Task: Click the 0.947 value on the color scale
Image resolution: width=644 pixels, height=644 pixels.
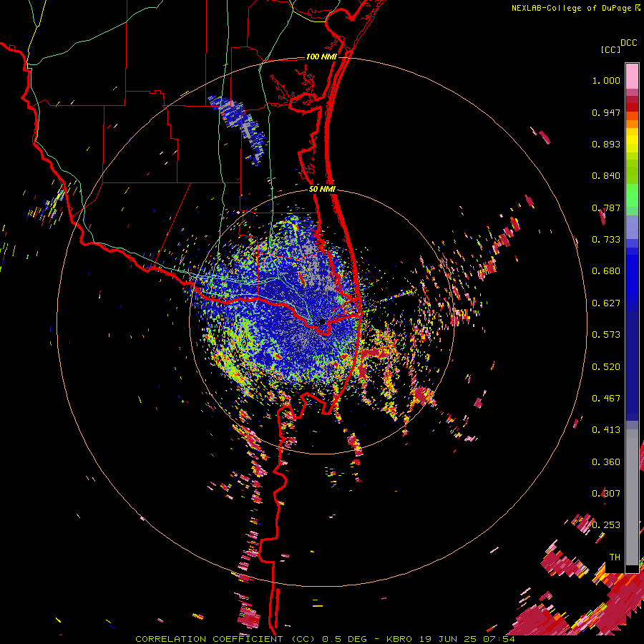Action: [606, 112]
